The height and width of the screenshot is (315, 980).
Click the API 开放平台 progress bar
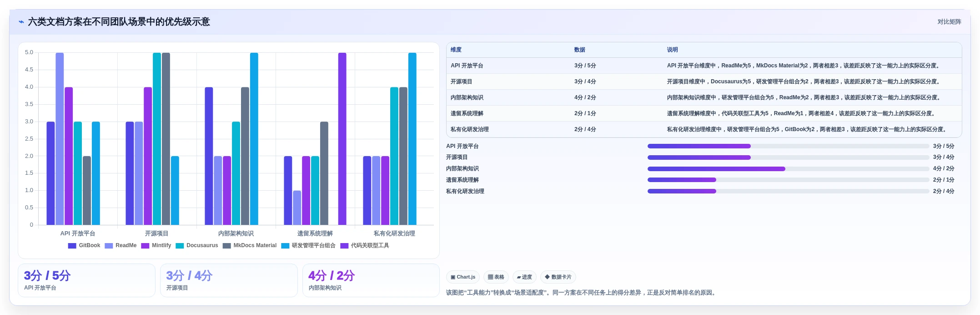(x=789, y=146)
